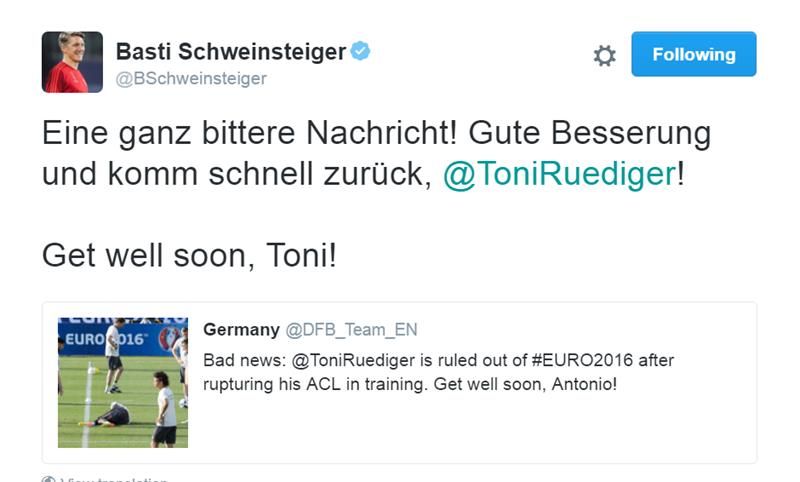Screen dimensions: 800x482
Task: Click the Basti Schweinsteiger display name
Action: [x=231, y=51]
